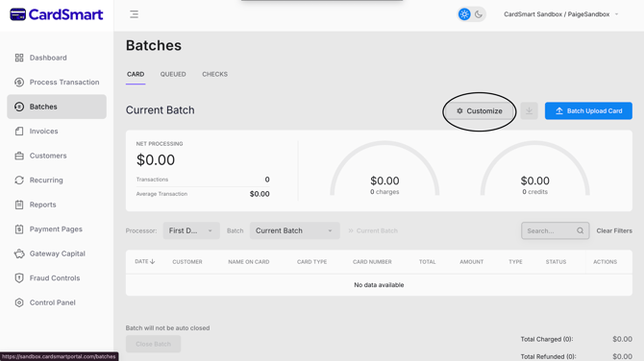Click the ACTIONS column header

coord(605,262)
